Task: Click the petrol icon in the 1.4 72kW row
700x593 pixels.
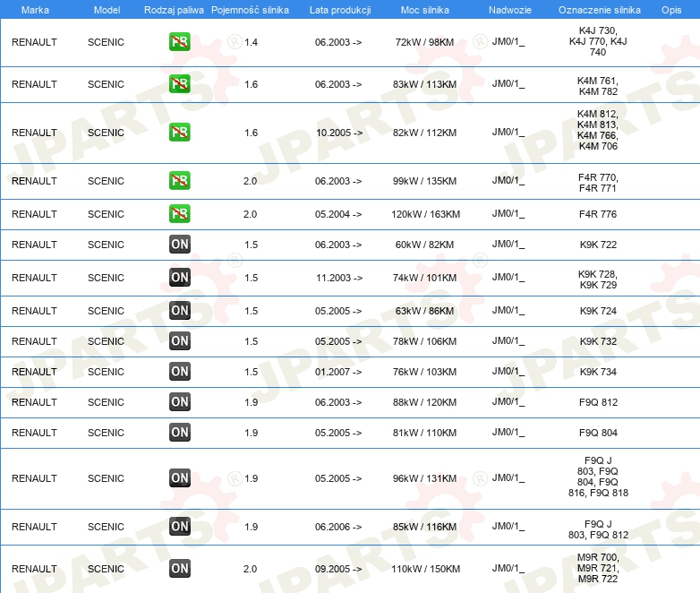Action: coord(179,42)
